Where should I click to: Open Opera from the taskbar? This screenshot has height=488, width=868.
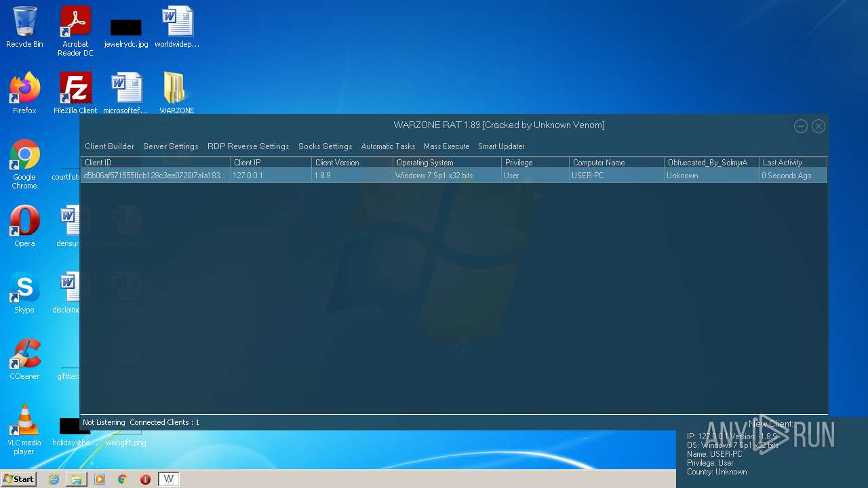(145, 479)
